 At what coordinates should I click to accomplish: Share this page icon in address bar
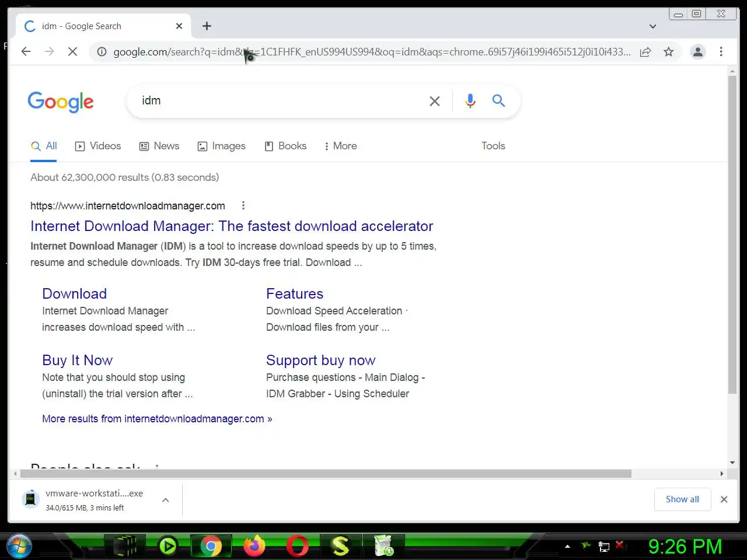645,52
